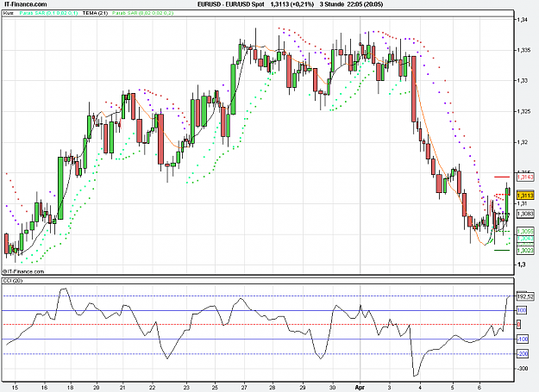Click the CCI '-300' axis label
Viewport: 539px width, 392px height.
(x=523, y=369)
